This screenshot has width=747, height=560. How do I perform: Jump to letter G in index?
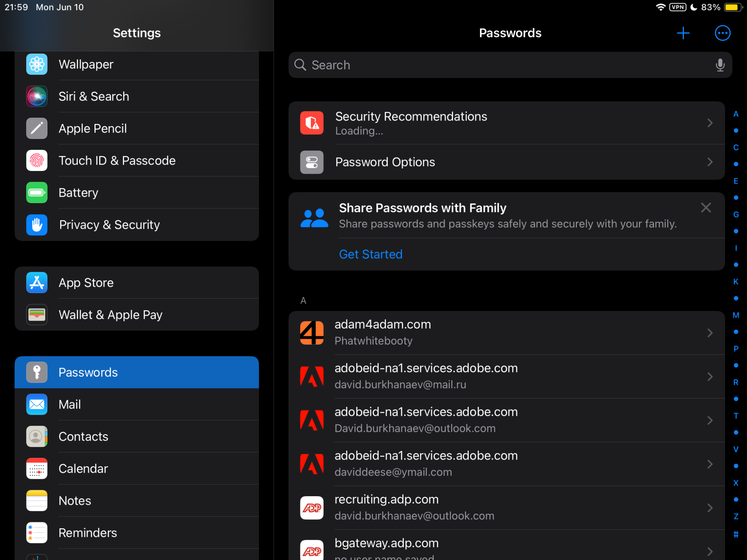(736, 215)
